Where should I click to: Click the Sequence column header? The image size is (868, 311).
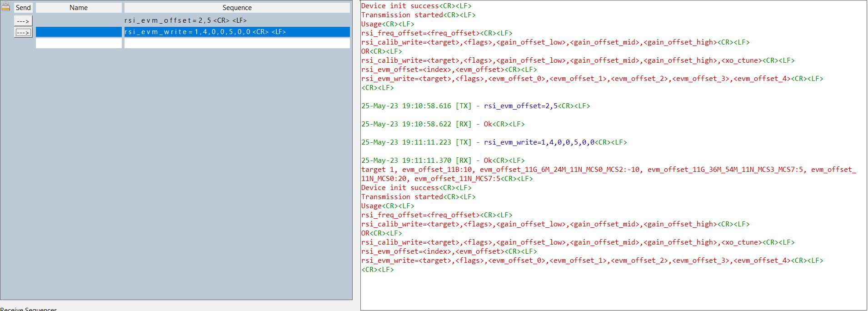(x=237, y=8)
